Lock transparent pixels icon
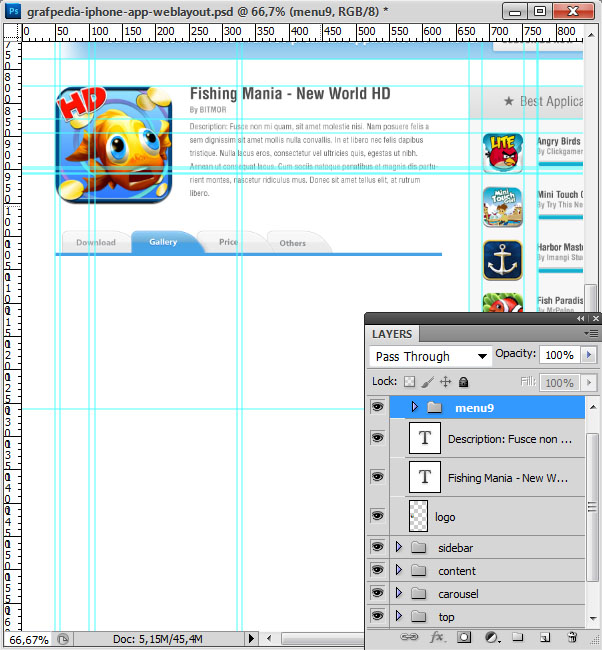602x650 pixels. pyautogui.click(x=409, y=381)
